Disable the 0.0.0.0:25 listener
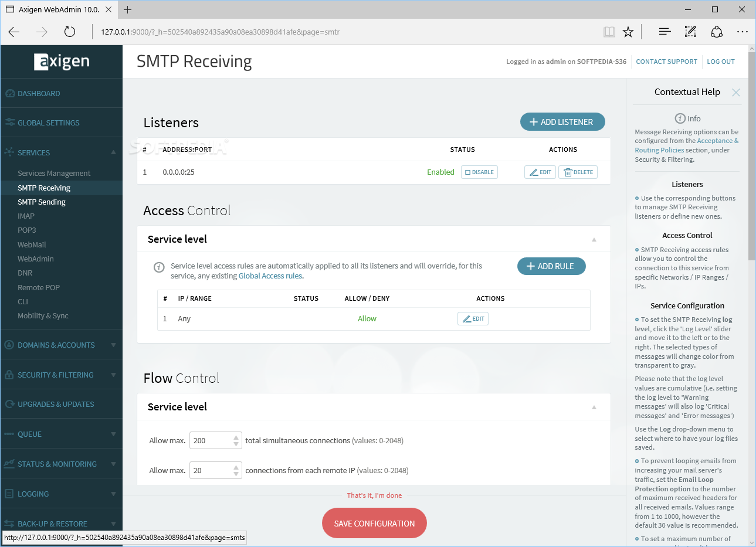756x547 pixels. pyautogui.click(x=479, y=172)
